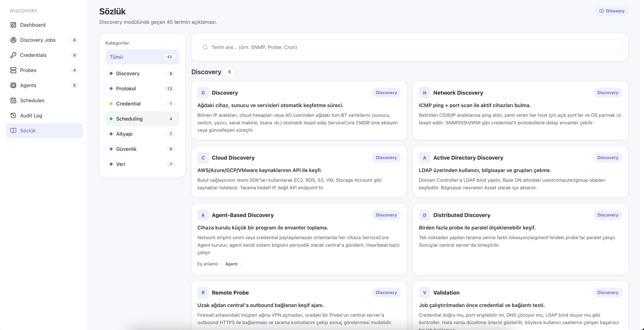Filter by Altyapı category
Image resolution: width=644 pixels, height=330 pixels.
[142, 134]
